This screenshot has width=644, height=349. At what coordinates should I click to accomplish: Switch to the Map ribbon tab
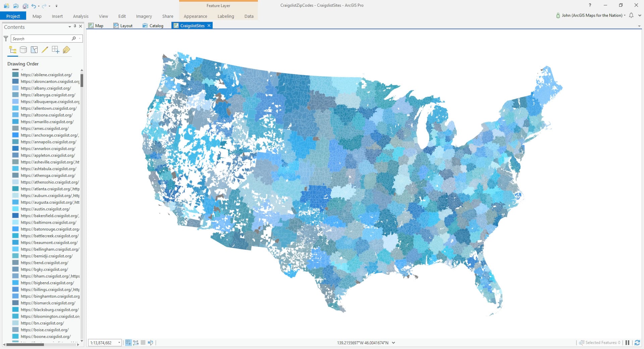pos(37,16)
